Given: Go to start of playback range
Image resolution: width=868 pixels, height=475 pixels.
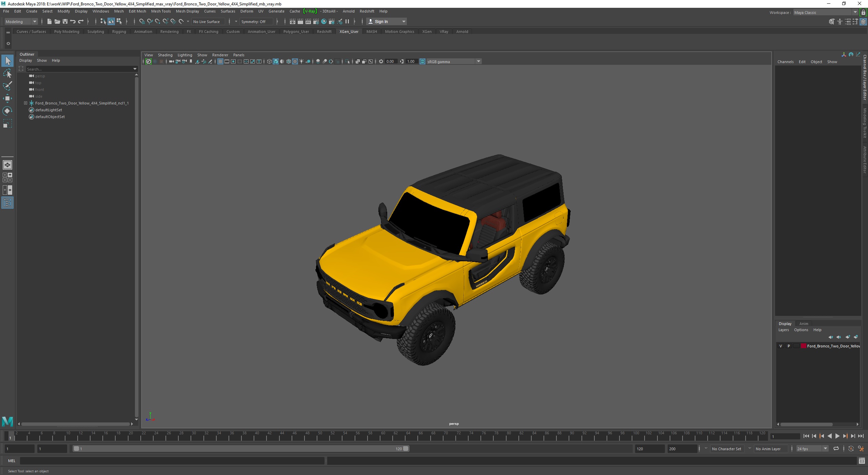Looking at the screenshot, I should click(x=806, y=436).
